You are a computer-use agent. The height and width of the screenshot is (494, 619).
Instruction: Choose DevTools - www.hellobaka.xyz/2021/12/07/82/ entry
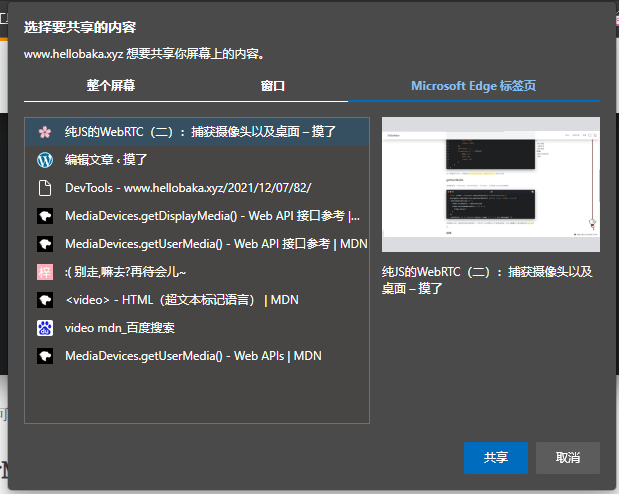(x=197, y=188)
